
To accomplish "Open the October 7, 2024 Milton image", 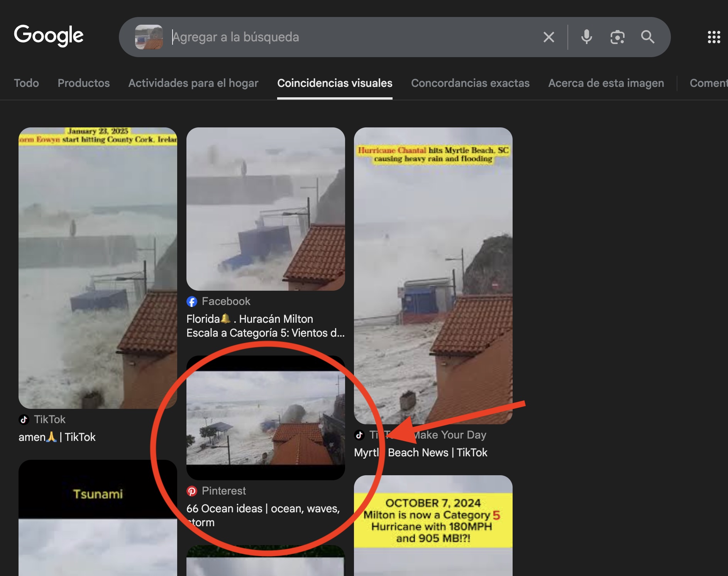I will click(433, 525).
